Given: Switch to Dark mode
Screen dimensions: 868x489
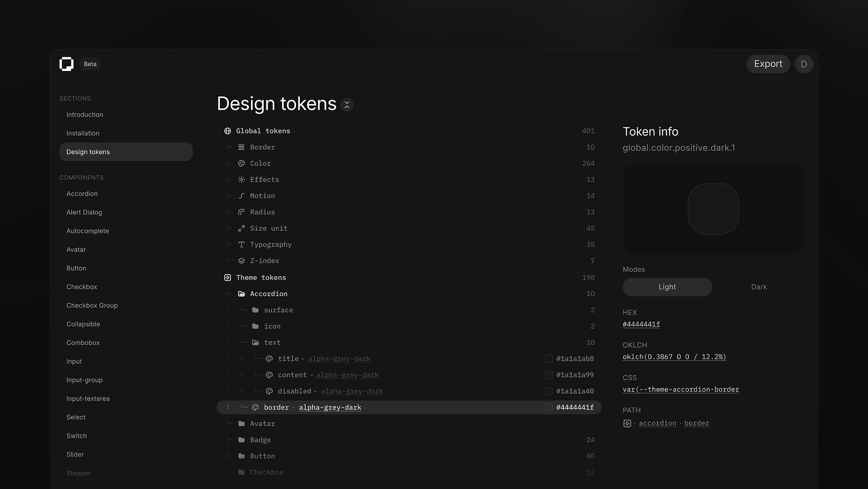Looking at the screenshot, I should point(758,287).
